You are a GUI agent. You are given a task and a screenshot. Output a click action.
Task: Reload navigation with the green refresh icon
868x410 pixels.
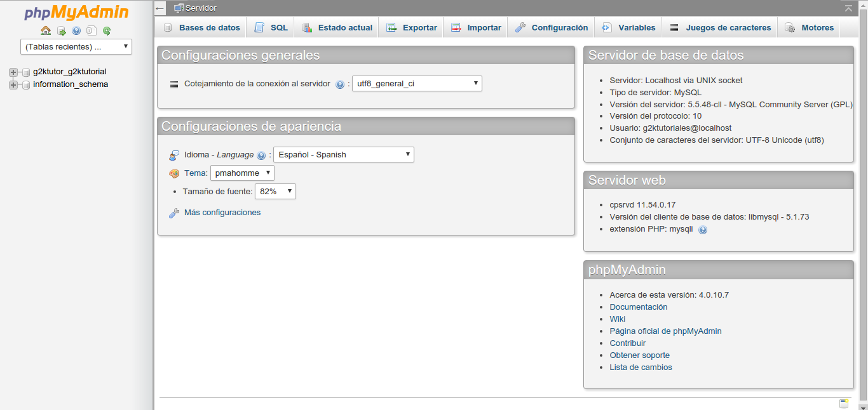(107, 30)
